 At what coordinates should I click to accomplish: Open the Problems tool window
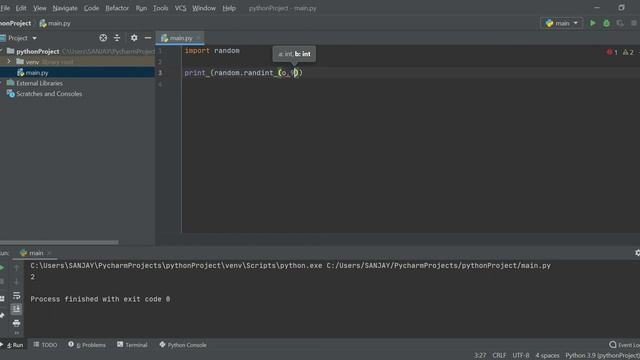[x=87, y=345]
